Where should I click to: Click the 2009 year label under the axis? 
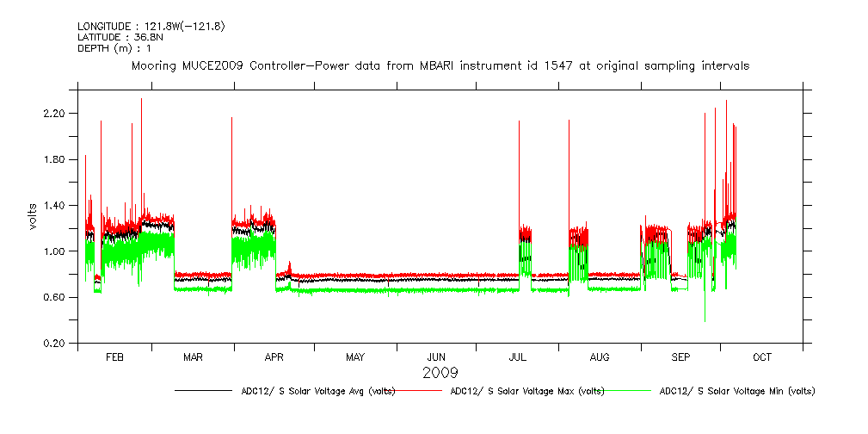pos(440,373)
